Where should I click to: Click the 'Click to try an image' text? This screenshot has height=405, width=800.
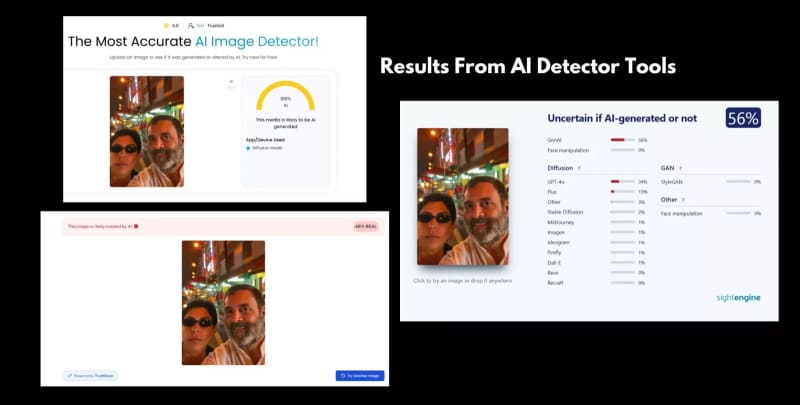462,281
